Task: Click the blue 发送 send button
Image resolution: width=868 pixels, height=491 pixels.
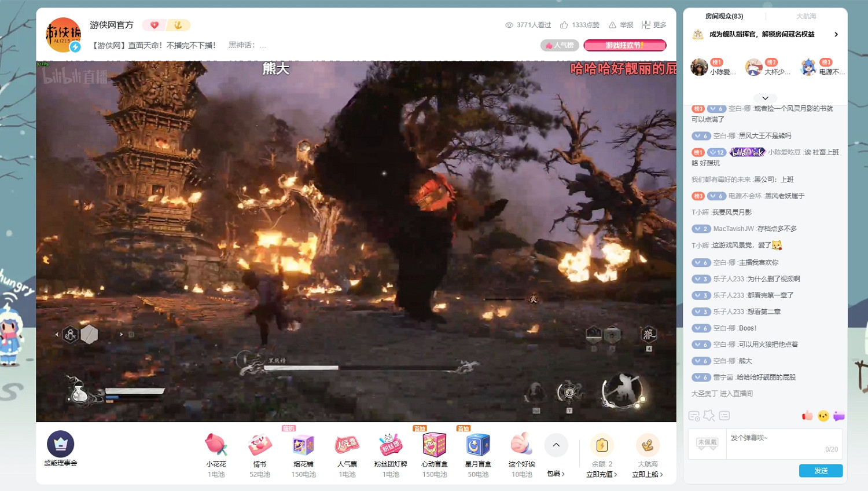Action: pos(821,471)
